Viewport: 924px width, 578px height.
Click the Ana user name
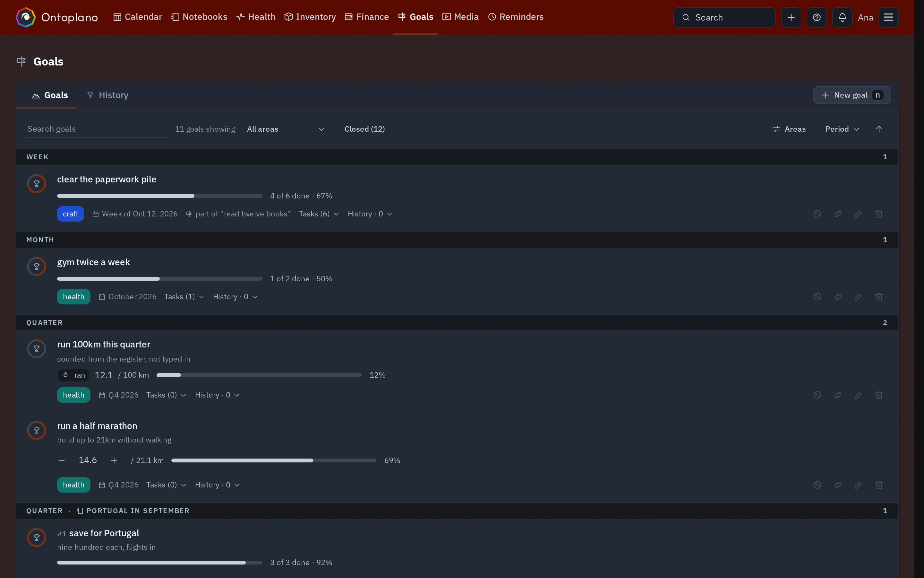point(865,17)
